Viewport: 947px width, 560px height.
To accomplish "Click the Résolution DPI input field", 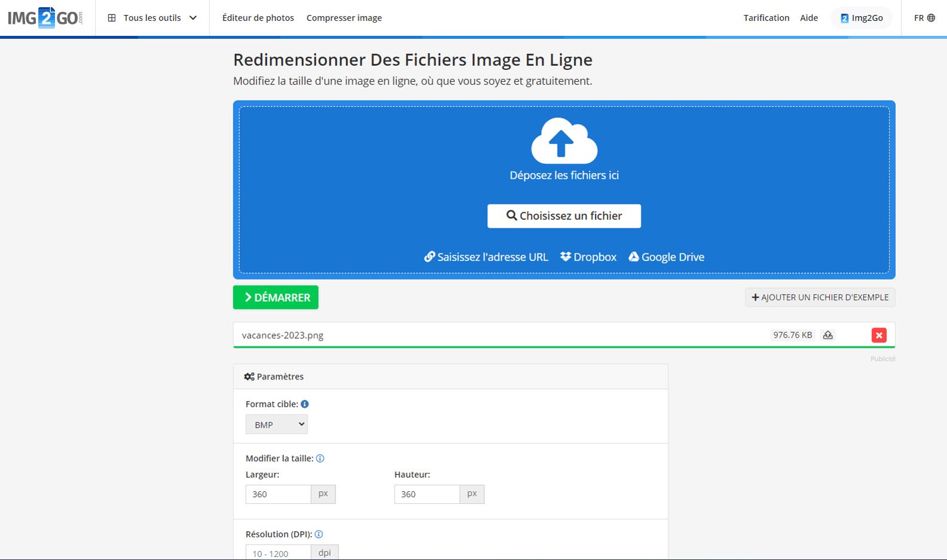I will (278, 553).
